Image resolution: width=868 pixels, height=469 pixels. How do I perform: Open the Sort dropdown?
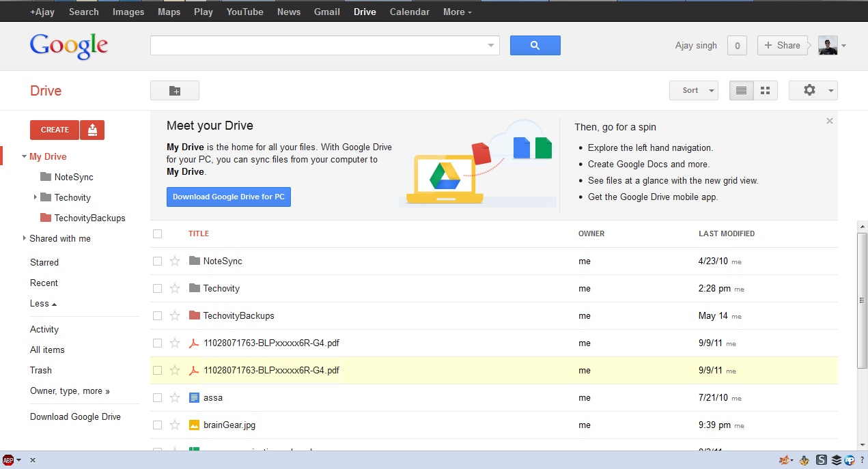point(694,90)
